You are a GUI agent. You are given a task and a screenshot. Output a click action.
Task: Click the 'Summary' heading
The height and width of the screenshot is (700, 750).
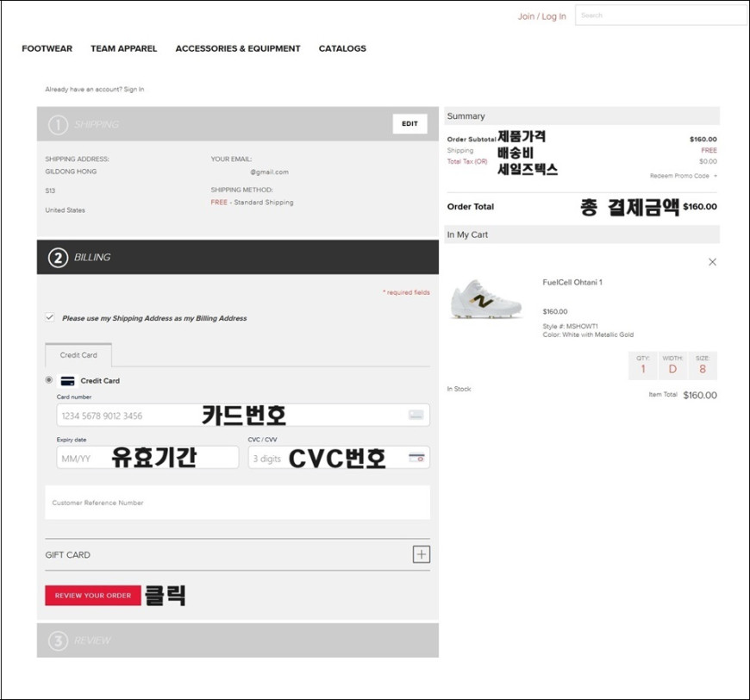(466, 116)
